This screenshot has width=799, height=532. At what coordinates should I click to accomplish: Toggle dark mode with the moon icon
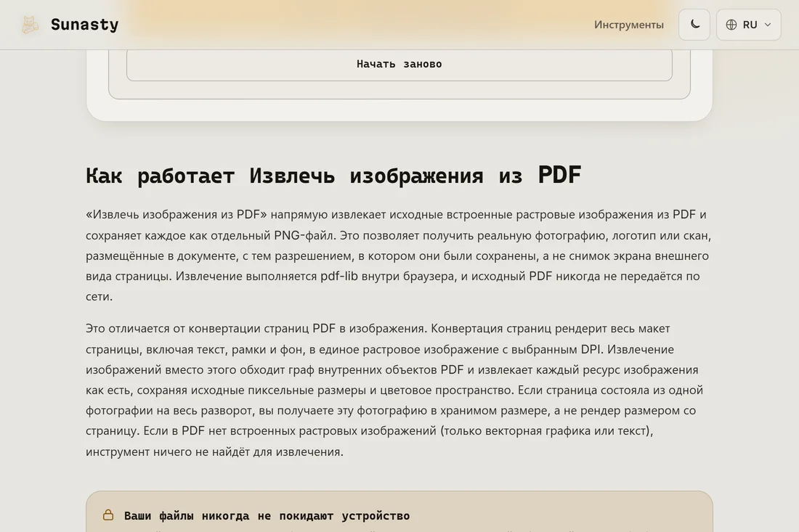click(694, 25)
